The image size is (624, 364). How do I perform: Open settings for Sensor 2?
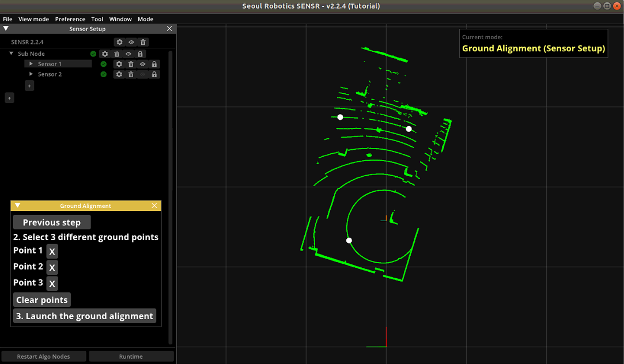point(119,74)
